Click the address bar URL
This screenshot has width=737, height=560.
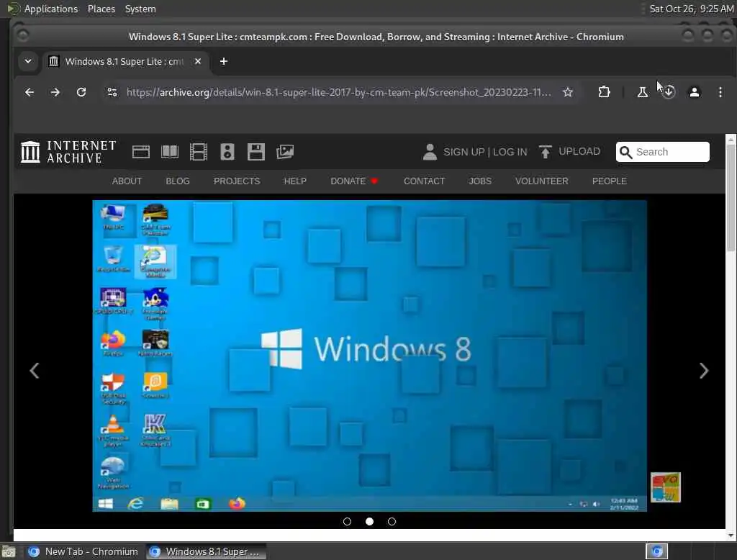(x=338, y=92)
